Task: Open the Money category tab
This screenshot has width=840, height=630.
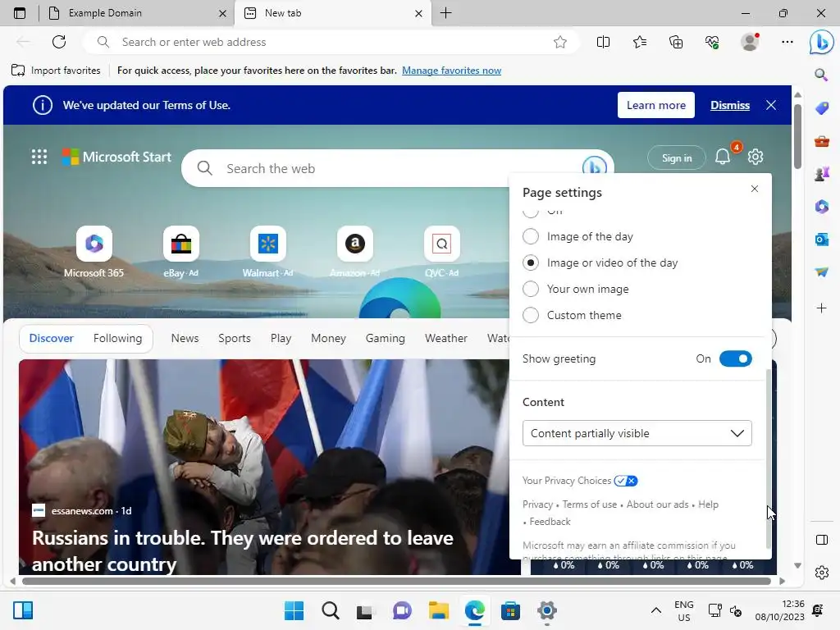Action: pos(328,338)
